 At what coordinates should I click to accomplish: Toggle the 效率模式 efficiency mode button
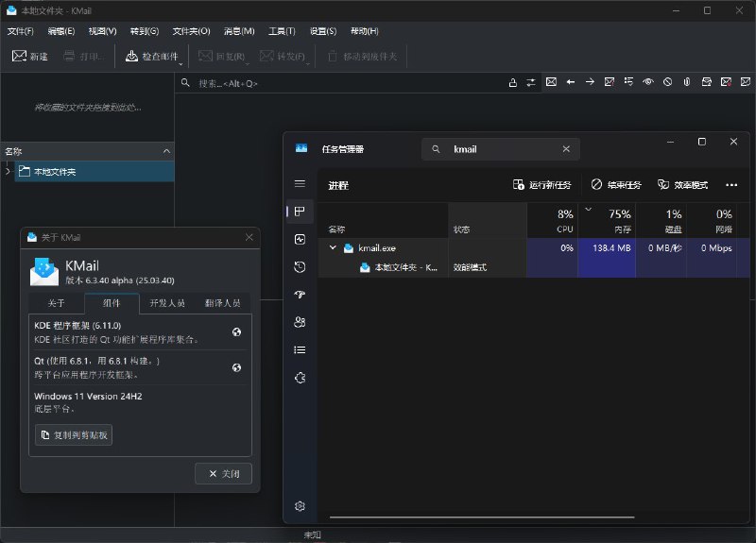pos(682,185)
